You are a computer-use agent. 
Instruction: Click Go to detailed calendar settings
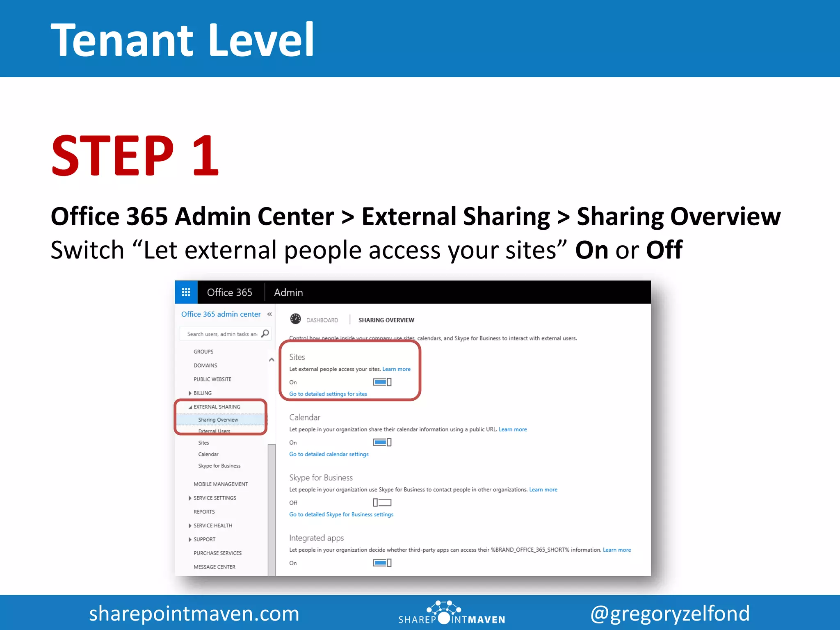329,454
